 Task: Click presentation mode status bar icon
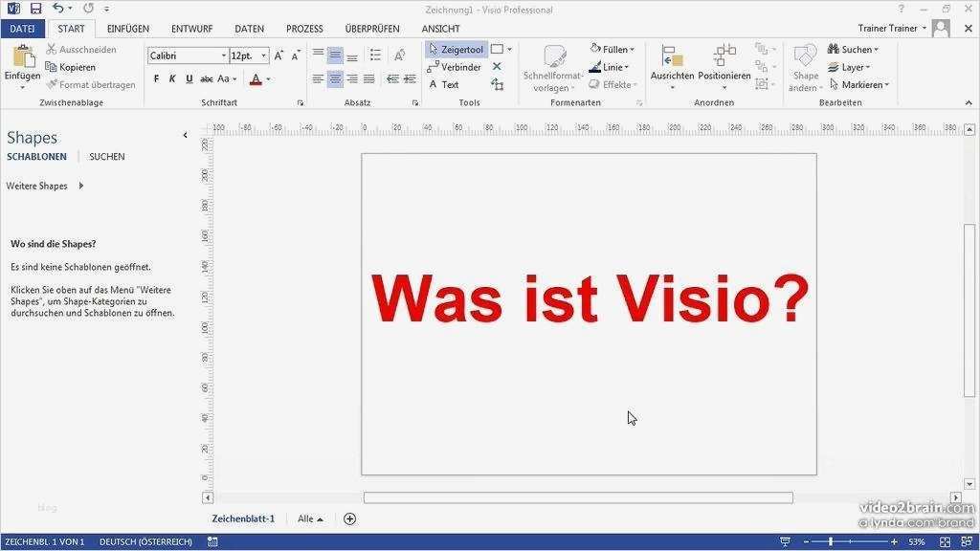pyautogui.click(x=785, y=541)
